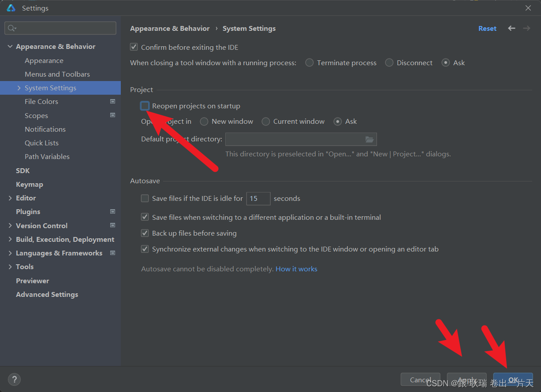
Task: Open Menus and Toolbars settings
Action: [x=57, y=74]
